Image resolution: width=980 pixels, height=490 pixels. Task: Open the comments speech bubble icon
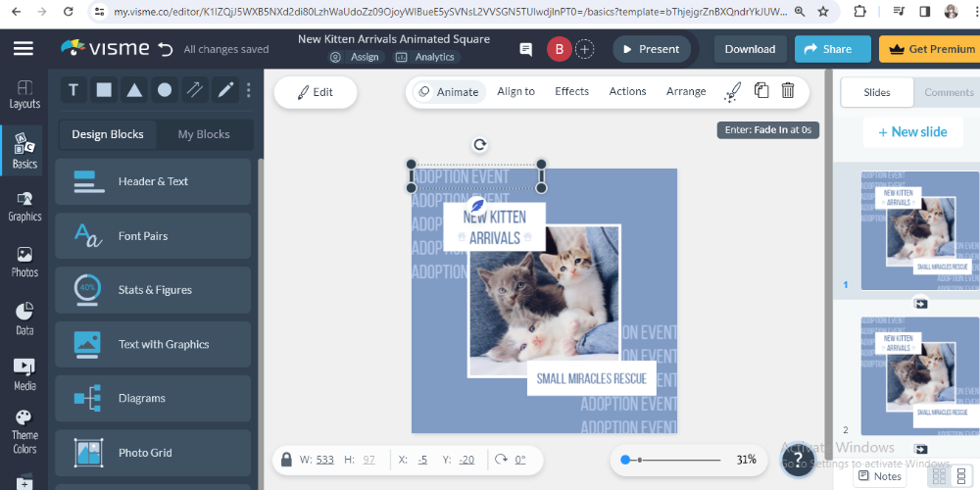click(x=526, y=49)
